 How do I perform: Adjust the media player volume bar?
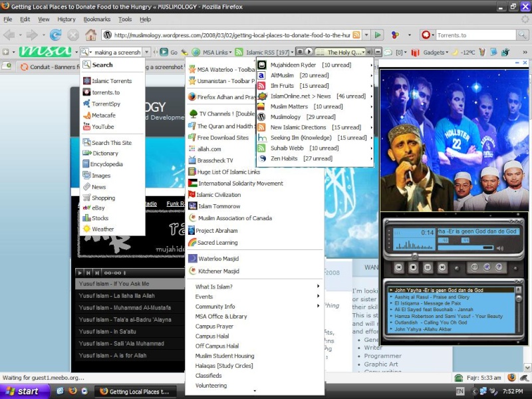466,247
